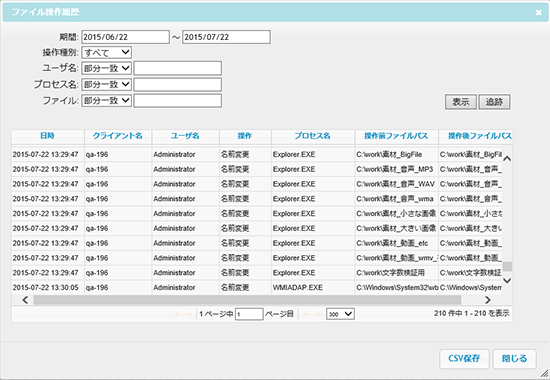The width and height of the screenshot is (550, 380).
Task: Click the プロセス名 text input field
Action: (x=177, y=85)
